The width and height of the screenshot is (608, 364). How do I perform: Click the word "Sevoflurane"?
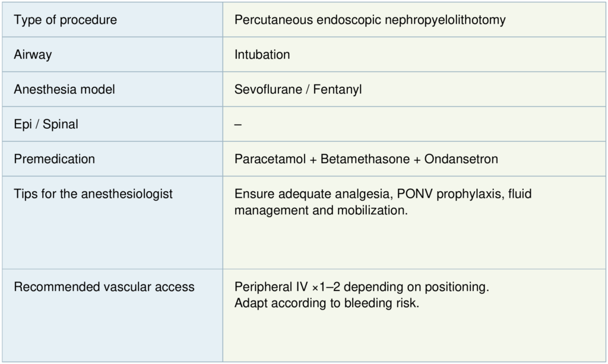pos(265,90)
